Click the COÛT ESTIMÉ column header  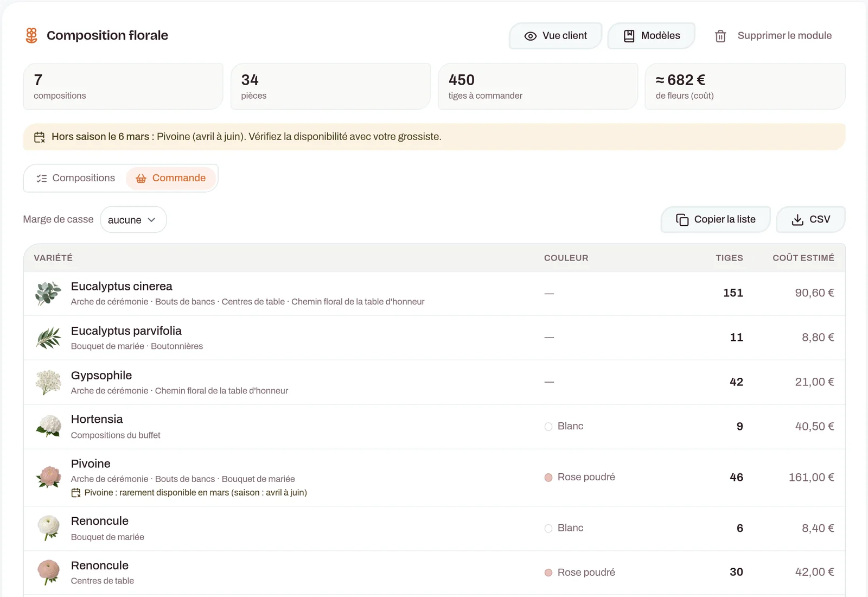click(x=803, y=258)
